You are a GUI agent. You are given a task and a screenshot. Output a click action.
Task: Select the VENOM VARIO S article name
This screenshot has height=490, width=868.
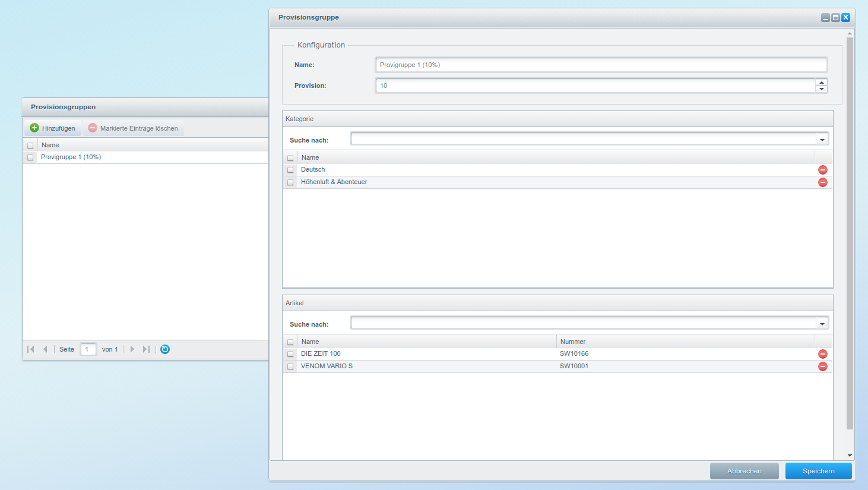pos(327,366)
